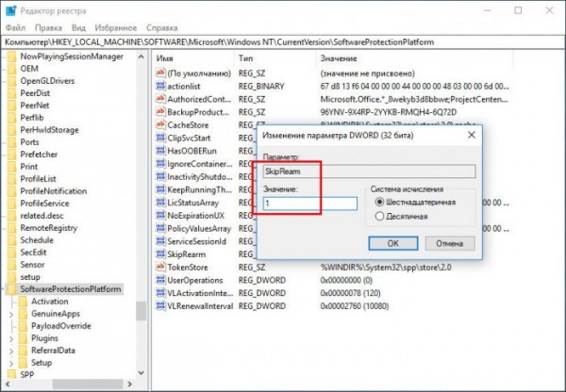Click the KeepRunningTh... value icon
Viewport: 566px width, 392px height.
(x=160, y=189)
